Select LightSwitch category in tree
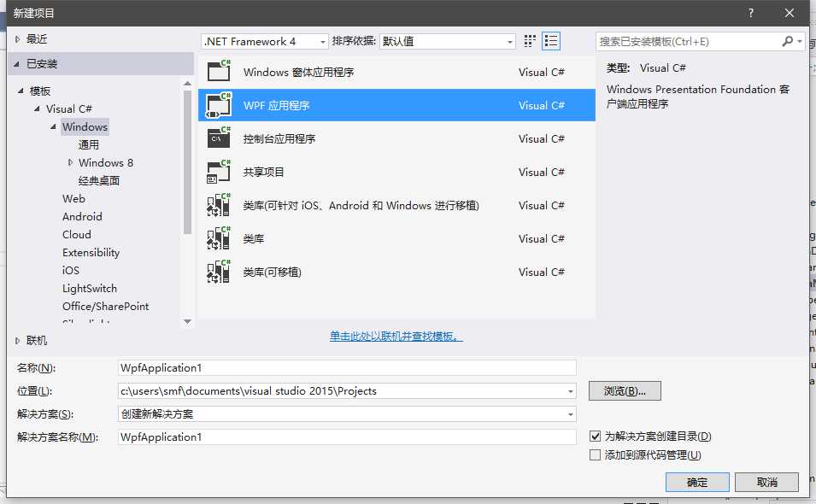 coord(90,288)
